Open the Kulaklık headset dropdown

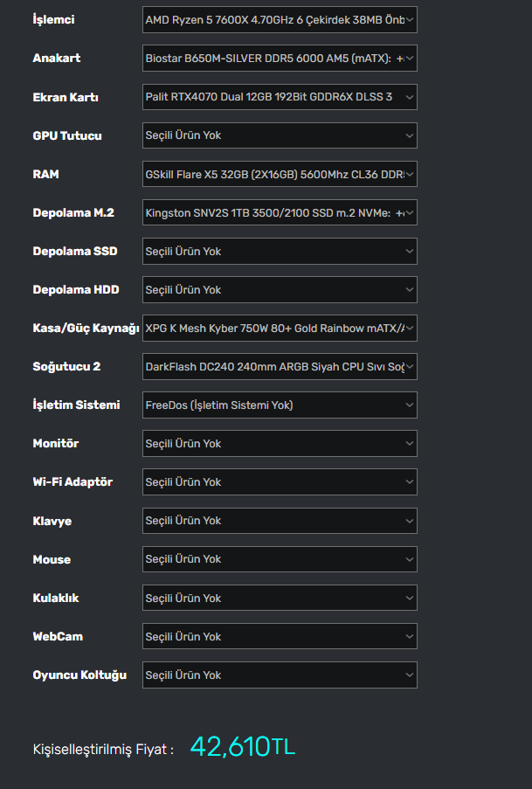pyautogui.click(x=280, y=598)
